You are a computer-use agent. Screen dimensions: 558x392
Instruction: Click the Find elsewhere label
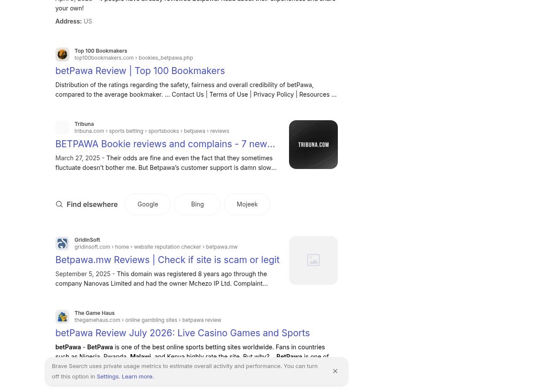click(x=92, y=204)
